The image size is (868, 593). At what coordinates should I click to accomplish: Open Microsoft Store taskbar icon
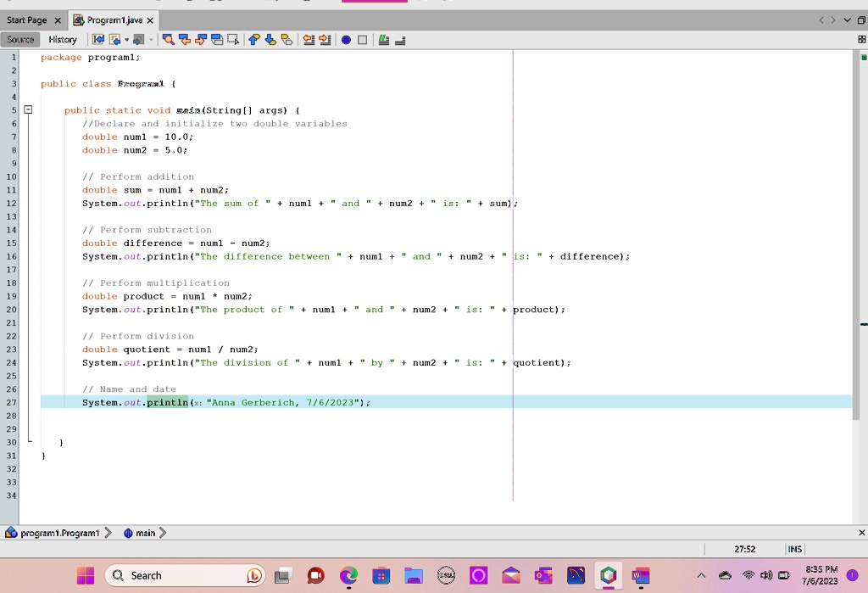pos(381,576)
